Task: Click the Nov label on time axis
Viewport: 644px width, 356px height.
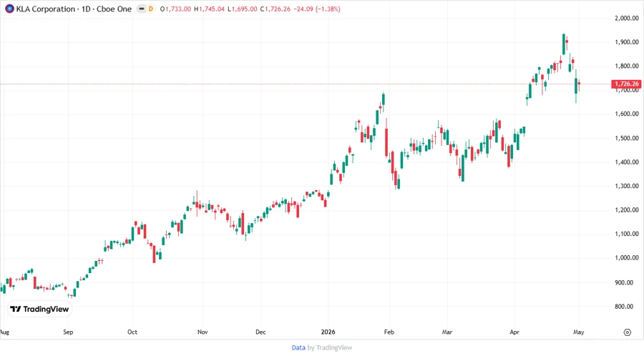Action: (x=203, y=332)
